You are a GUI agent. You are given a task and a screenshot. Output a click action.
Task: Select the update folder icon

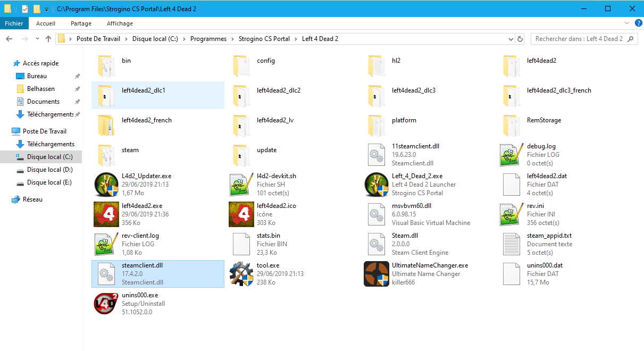coord(241,155)
